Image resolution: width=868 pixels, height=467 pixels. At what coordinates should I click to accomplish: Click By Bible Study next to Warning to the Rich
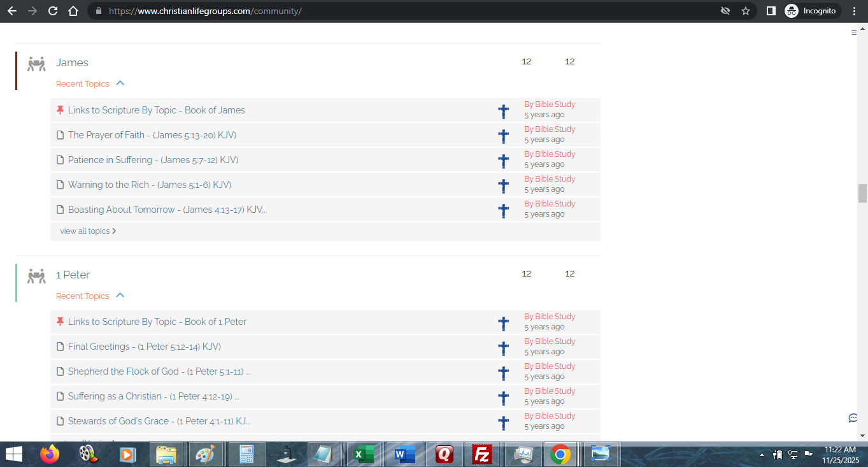pos(550,179)
